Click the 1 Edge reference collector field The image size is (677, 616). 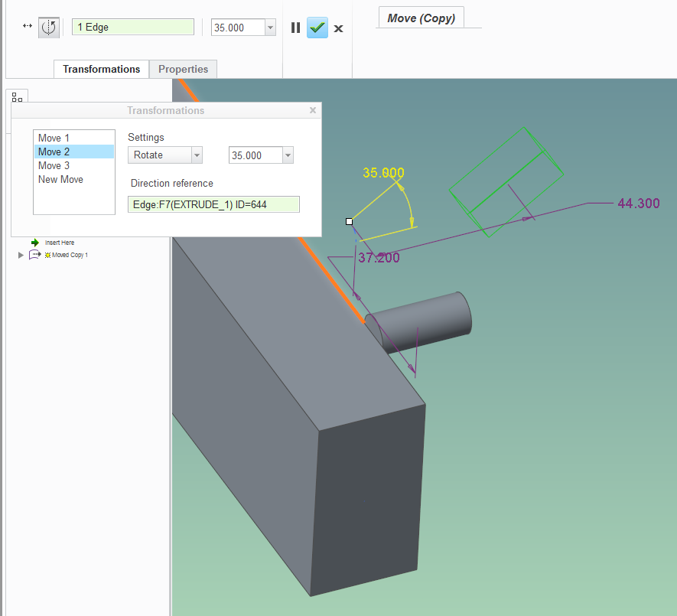pos(133,28)
